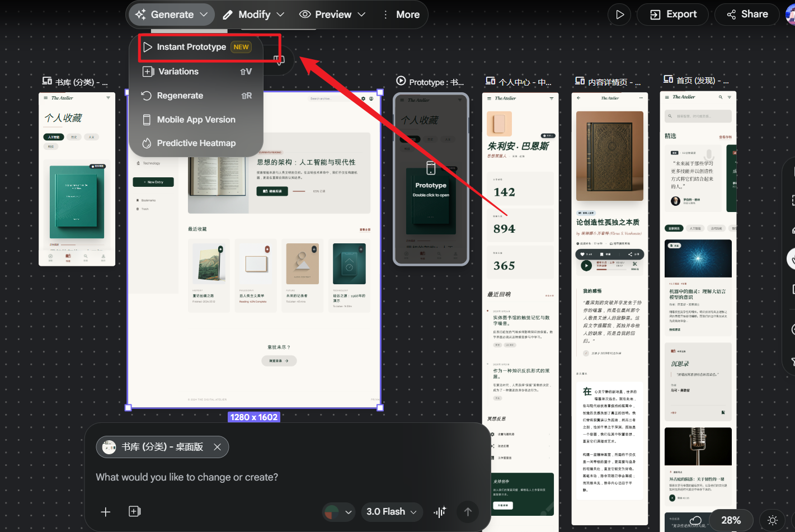This screenshot has height=532, width=795.
Task: Click the 28% zoom level indicator
Action: pos(731,520)
